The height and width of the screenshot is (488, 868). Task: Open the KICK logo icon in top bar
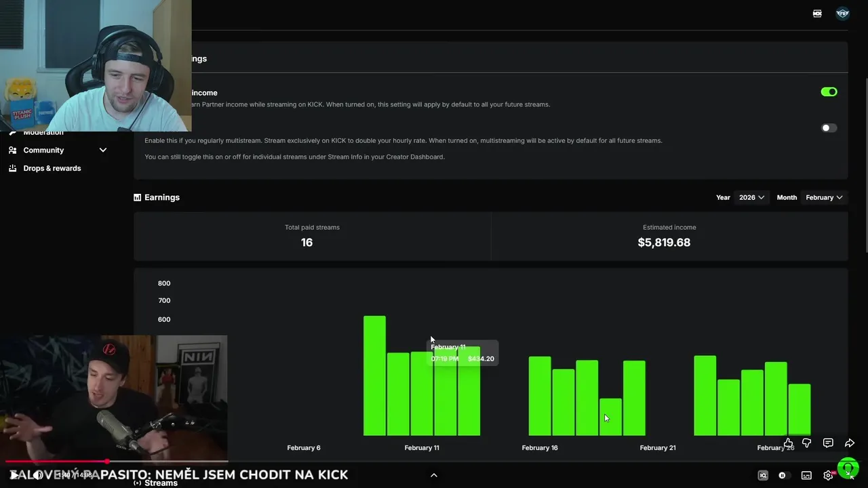817,14
